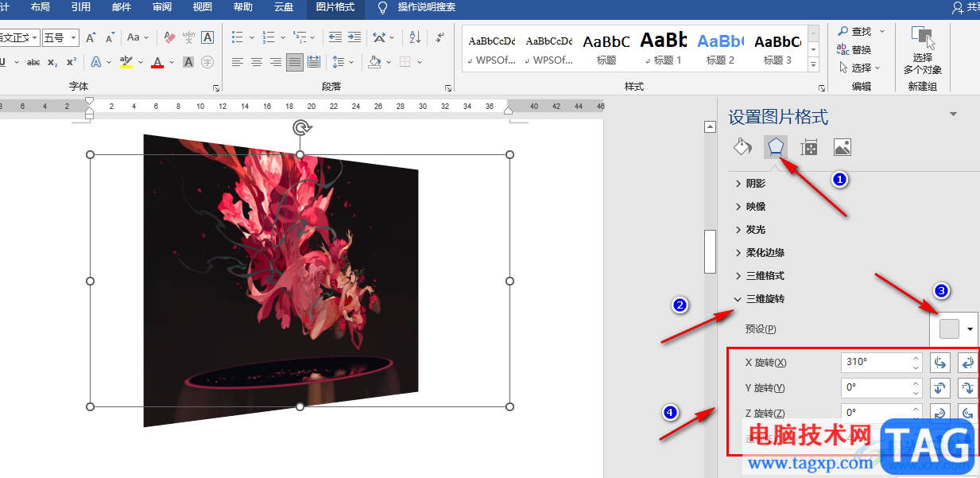The image size is (980, 478).
Task: Clear all formatting with eraser icon
Action: (169, 37)
